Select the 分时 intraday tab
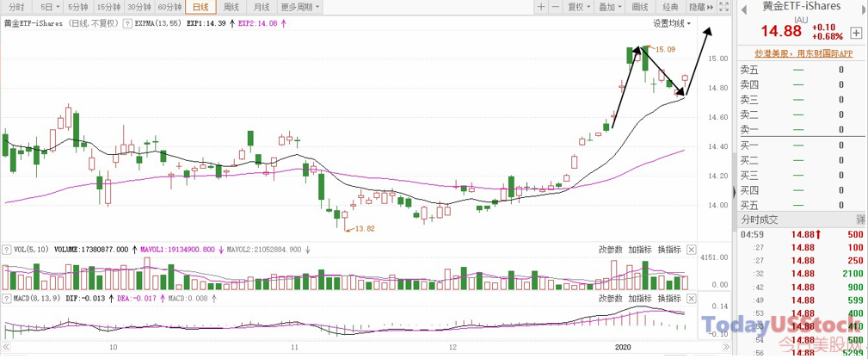Viewport: 868px width, 359px height. tap(17, 7)
